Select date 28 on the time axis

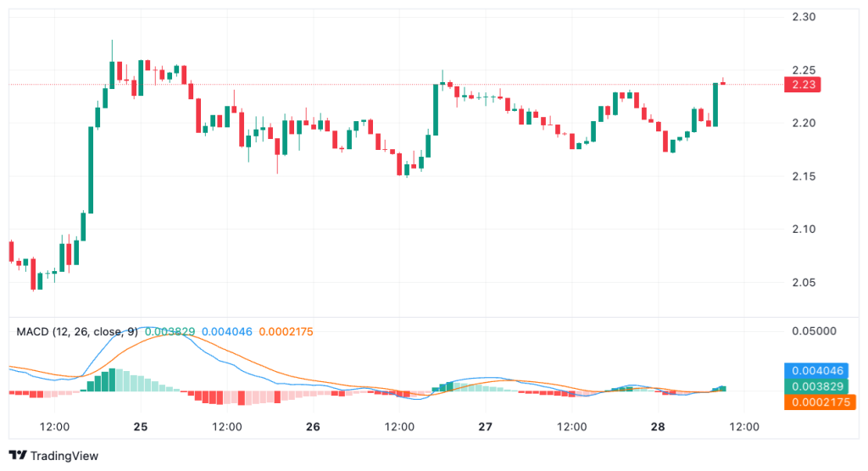coord(658,426)
